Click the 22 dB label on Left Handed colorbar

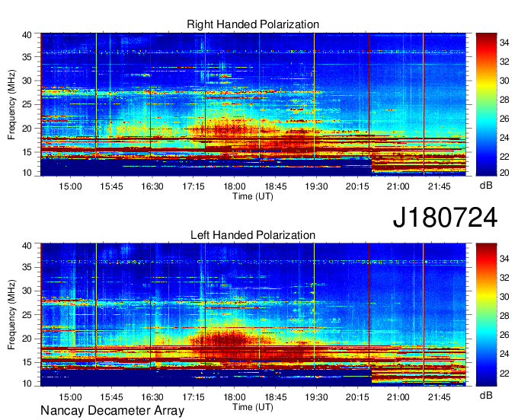click(x=504, y=374)
